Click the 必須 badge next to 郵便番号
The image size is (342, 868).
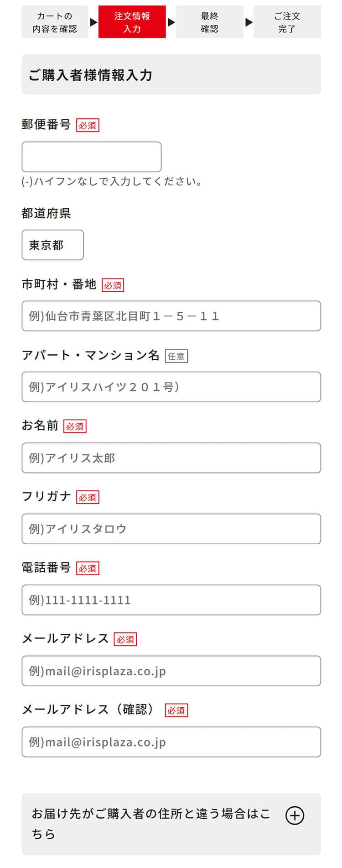tap(88, 125)
